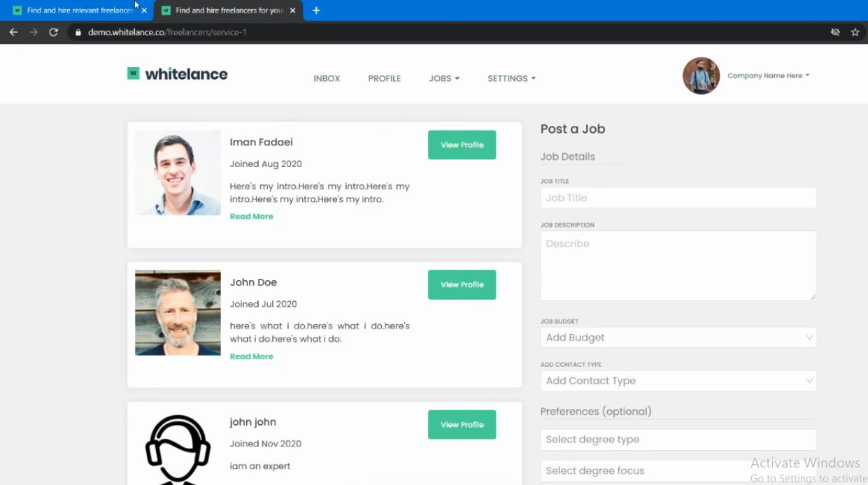View John Doe's profile
The width and height of the screenshot is (868, 485).
462,284
